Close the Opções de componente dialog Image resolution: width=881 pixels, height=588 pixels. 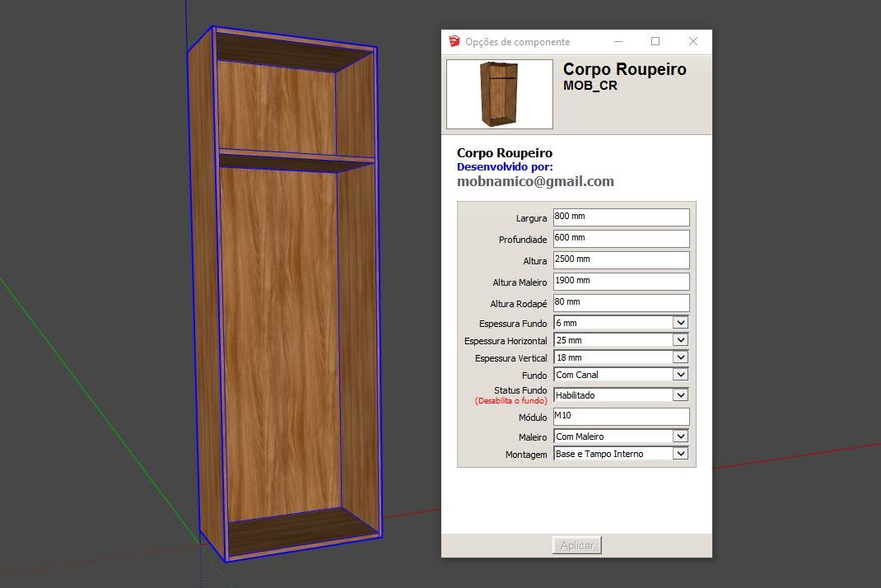693,42
